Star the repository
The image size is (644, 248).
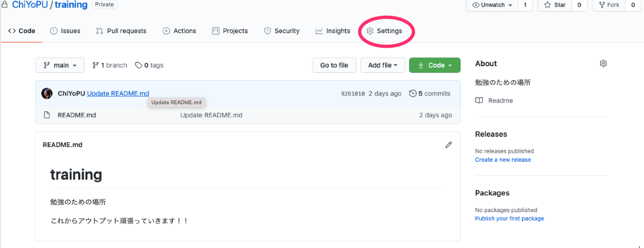[x=555, y=5]
